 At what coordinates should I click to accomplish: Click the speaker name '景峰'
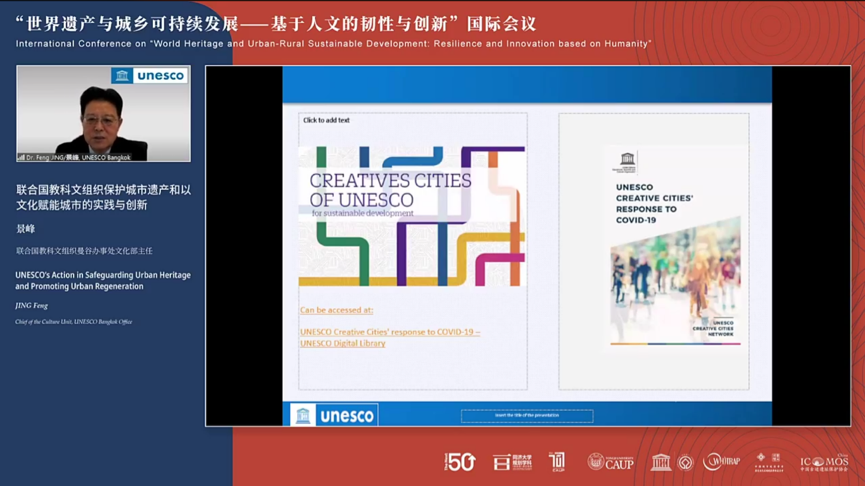click(x=25, y=229)
